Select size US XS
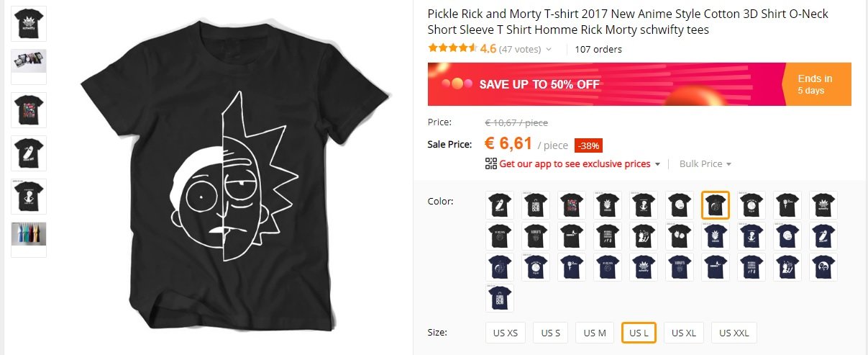This screenshot has width=868, height=355. (506, 333)
